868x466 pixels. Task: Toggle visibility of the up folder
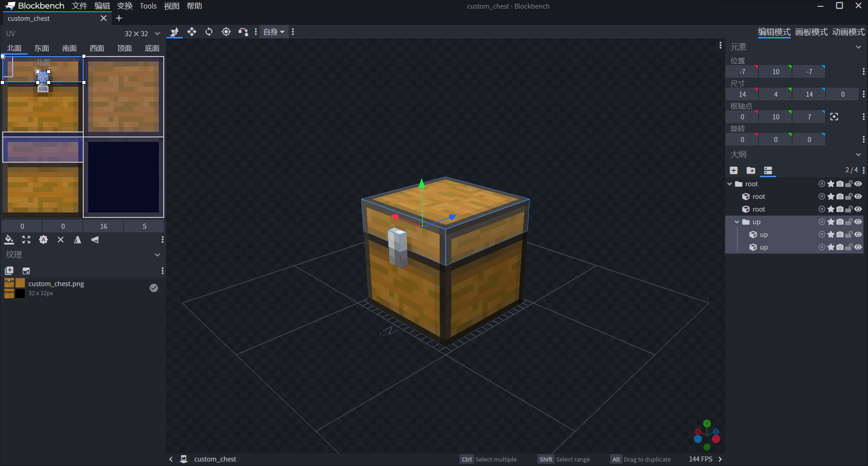[858, 222]
